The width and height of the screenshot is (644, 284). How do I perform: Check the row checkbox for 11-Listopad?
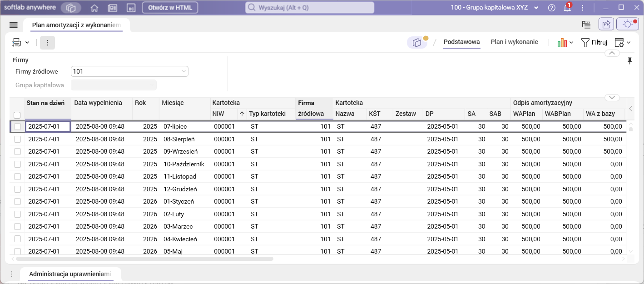coord(17,176)
